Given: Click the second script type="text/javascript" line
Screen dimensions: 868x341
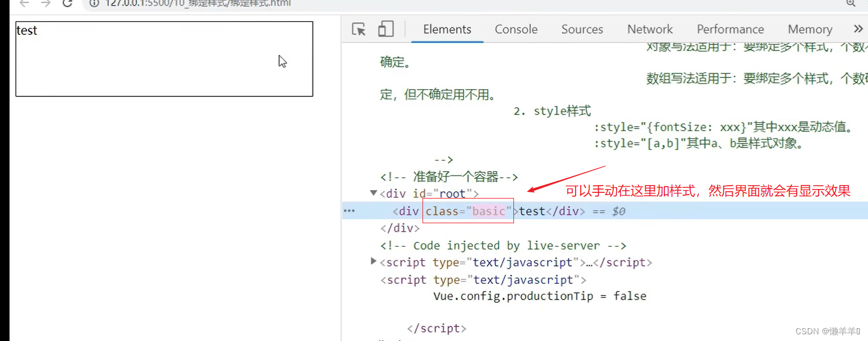Looking at the screenshot, I should point(484,279).
